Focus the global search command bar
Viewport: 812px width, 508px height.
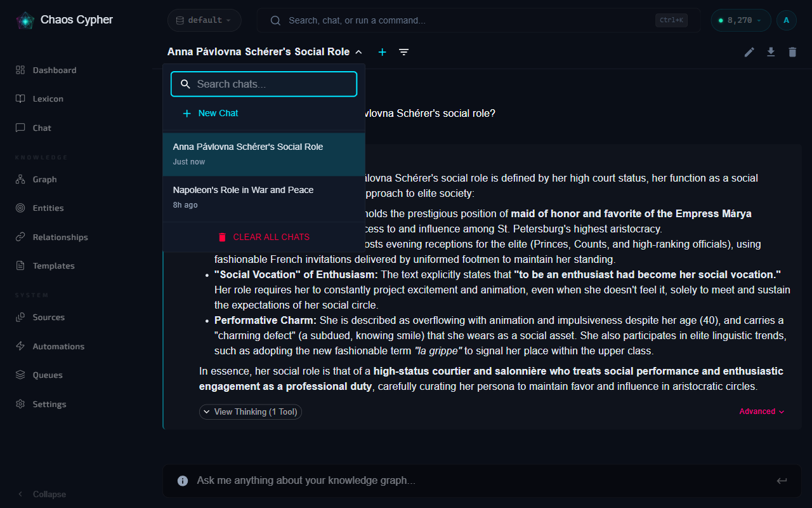[x=479, y=20]
